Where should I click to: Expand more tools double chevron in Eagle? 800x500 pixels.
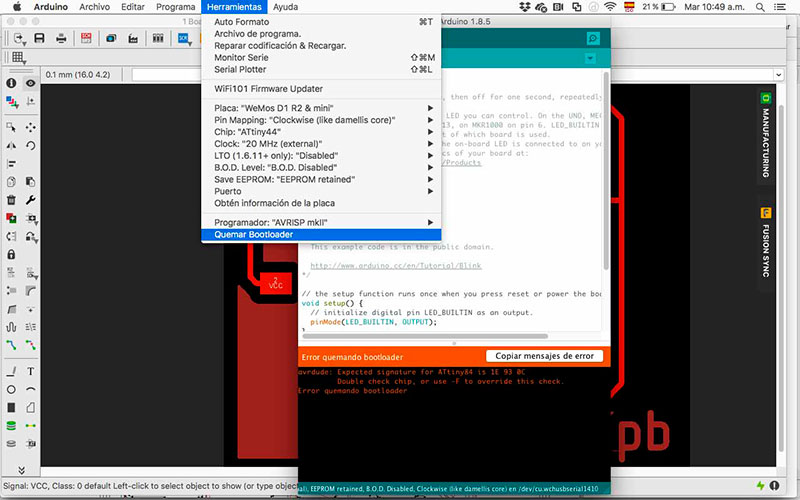[21, 470]
